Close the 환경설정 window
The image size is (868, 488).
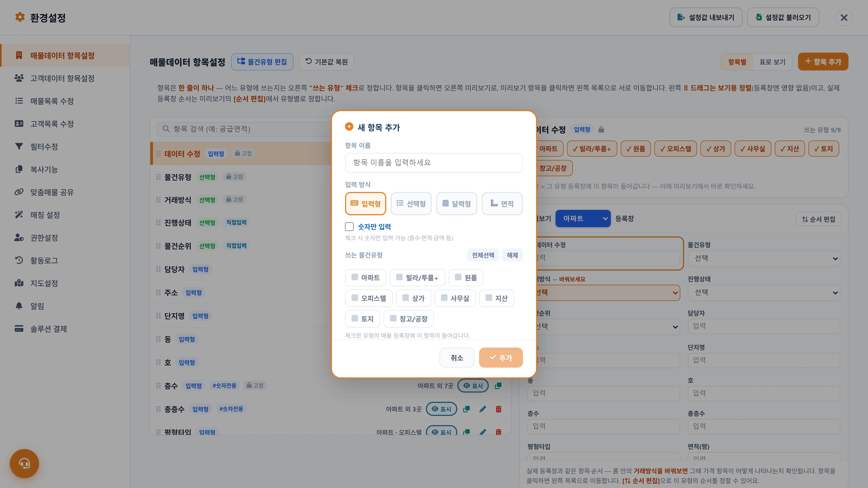pyautogui.click(x=844, y=18)
